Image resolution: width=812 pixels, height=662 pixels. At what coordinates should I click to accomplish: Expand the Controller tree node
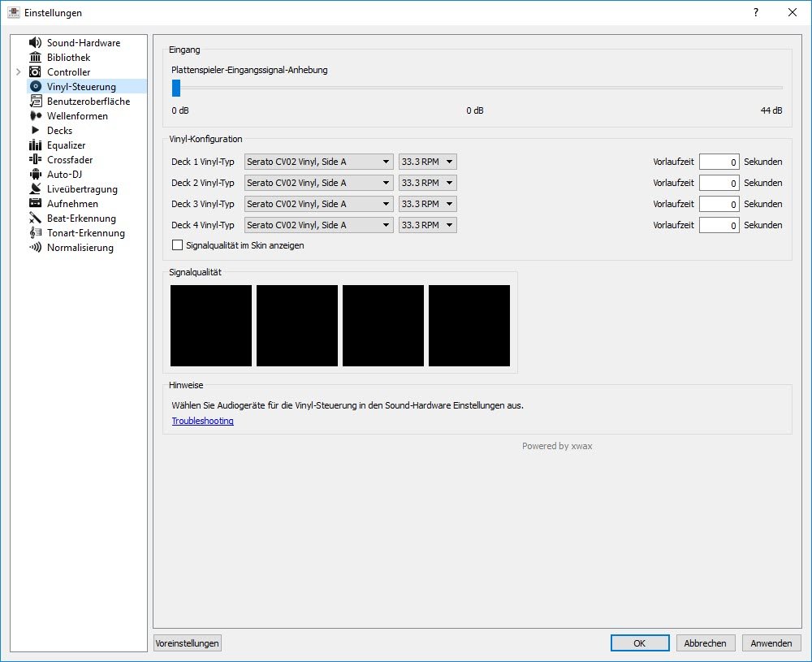[19, 72]
